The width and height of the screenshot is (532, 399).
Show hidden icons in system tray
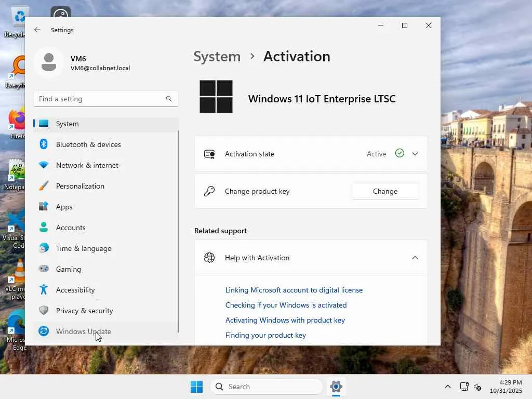448,387
